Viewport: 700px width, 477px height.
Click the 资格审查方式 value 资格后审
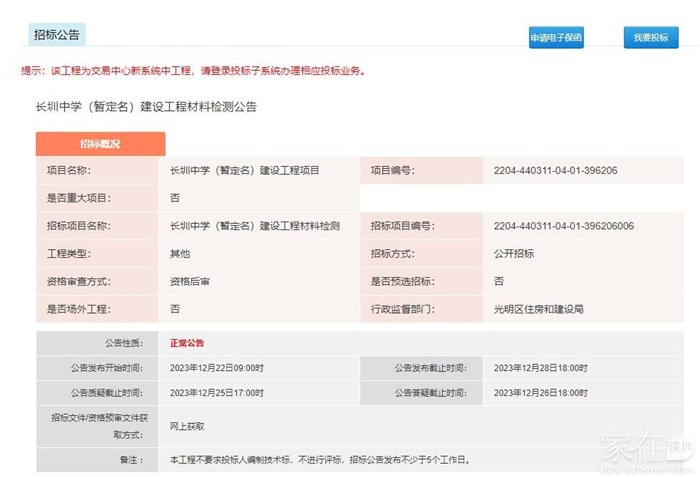point(190,282)
